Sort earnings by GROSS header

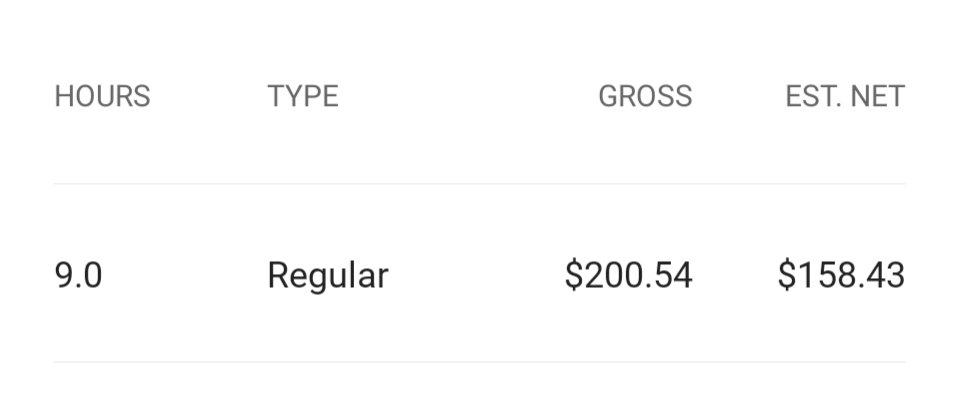coord(645,97)
